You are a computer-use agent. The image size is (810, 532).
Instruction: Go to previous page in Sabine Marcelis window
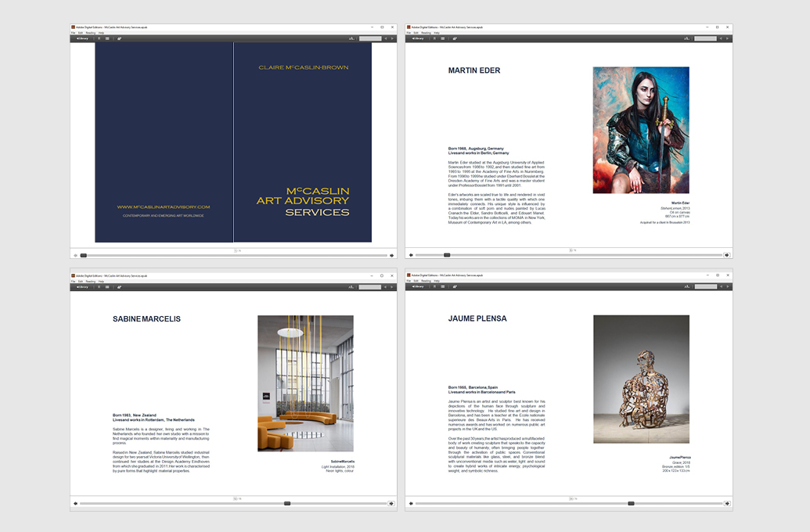coord(75,504)
